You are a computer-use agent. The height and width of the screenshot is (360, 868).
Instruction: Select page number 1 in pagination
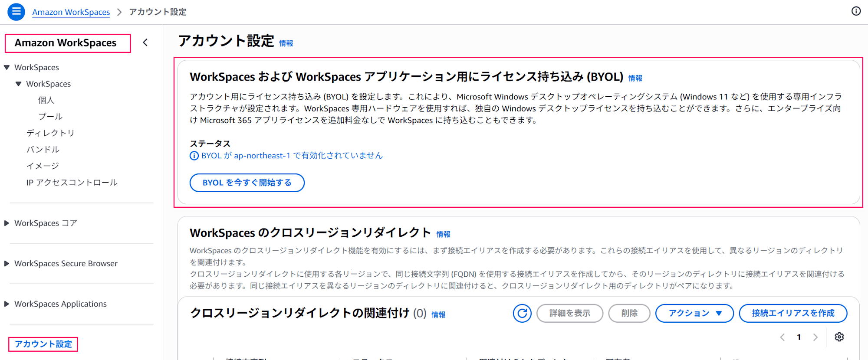(799, 337)
